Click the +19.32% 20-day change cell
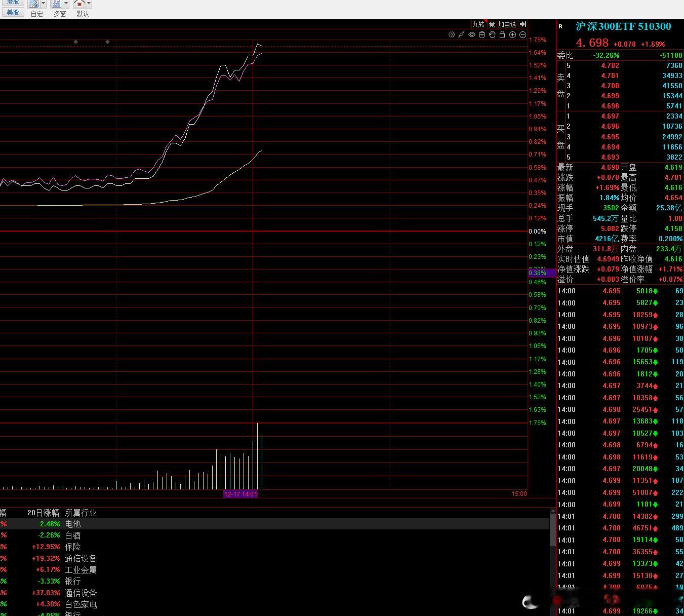The width and height of the screenshot is (684, 616). (x=46, y=558)
